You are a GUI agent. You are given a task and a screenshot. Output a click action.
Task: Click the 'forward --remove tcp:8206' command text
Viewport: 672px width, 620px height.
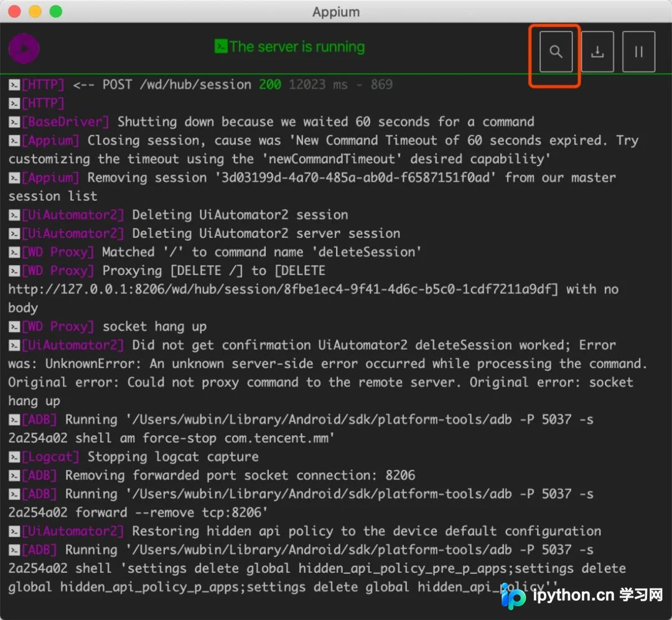point(172,513)
